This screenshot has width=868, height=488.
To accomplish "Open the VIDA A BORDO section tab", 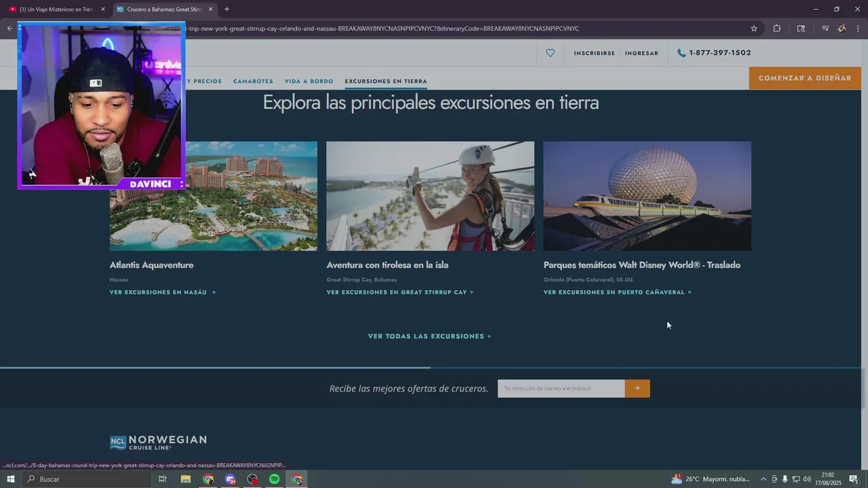I will coord(309,81).
